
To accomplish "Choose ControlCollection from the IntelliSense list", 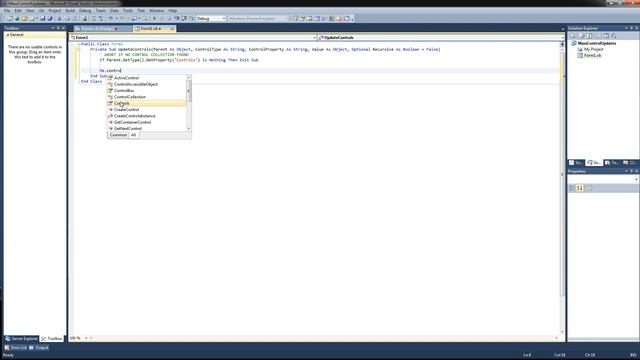I will [130, 97].
